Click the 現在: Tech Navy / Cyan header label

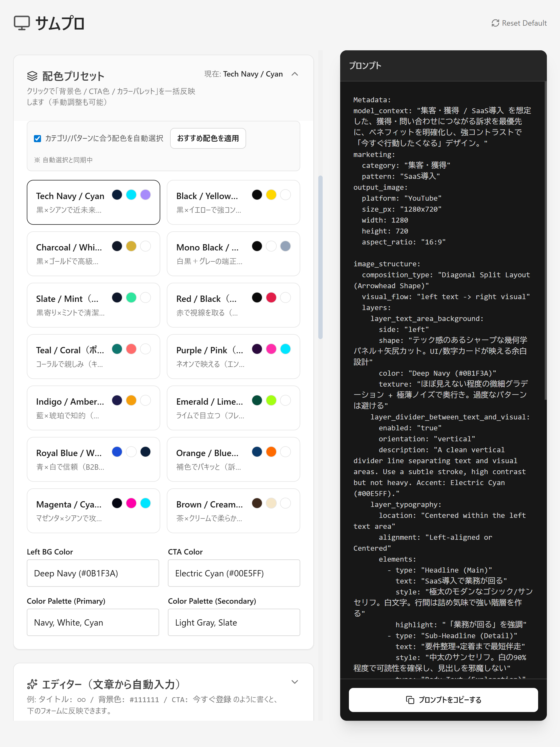(x=243, y=74)
